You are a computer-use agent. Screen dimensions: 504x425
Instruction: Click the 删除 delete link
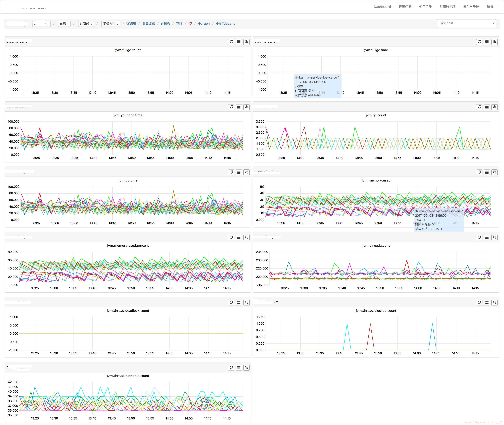[165, 24]
